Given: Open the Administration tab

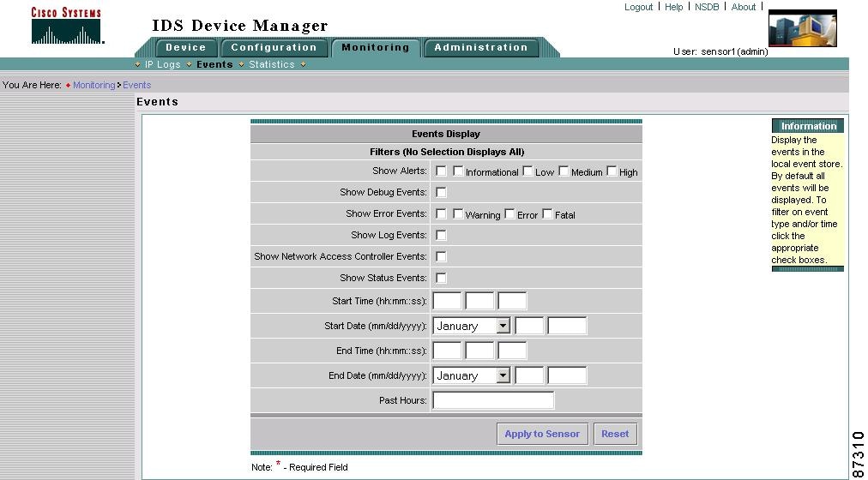Looking at the screenshot, I should point(481,47).
